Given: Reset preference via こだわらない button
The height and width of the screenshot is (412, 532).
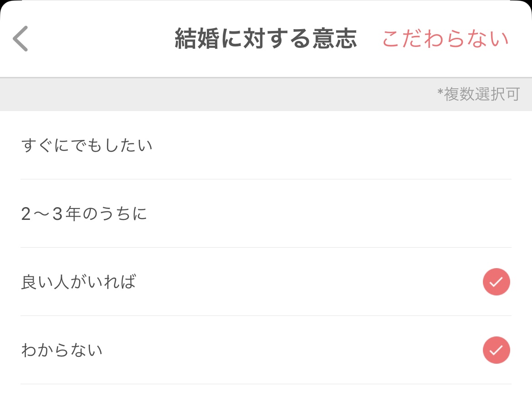Looking at the screenshot, I should click(445, 39).
